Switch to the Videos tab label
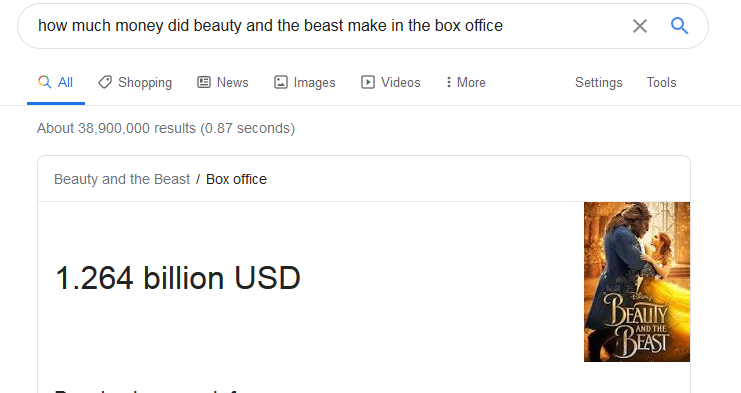 pyautogui.click(x=401, y=82)
